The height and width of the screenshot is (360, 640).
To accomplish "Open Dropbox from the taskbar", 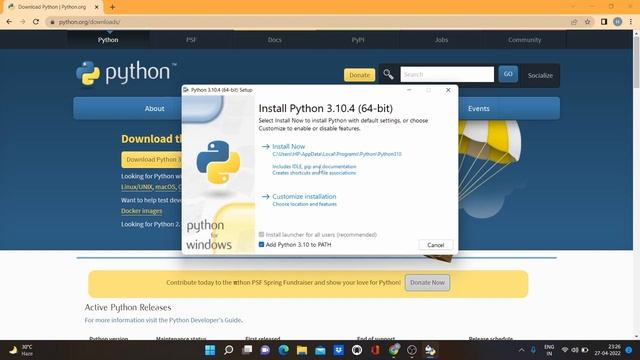I will 339,350.
